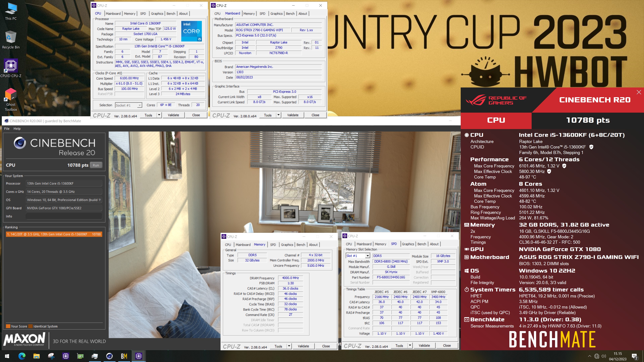The image size is (644, 362).
Task: Click the Info input field in Cinebench
Action: point(64,216)
